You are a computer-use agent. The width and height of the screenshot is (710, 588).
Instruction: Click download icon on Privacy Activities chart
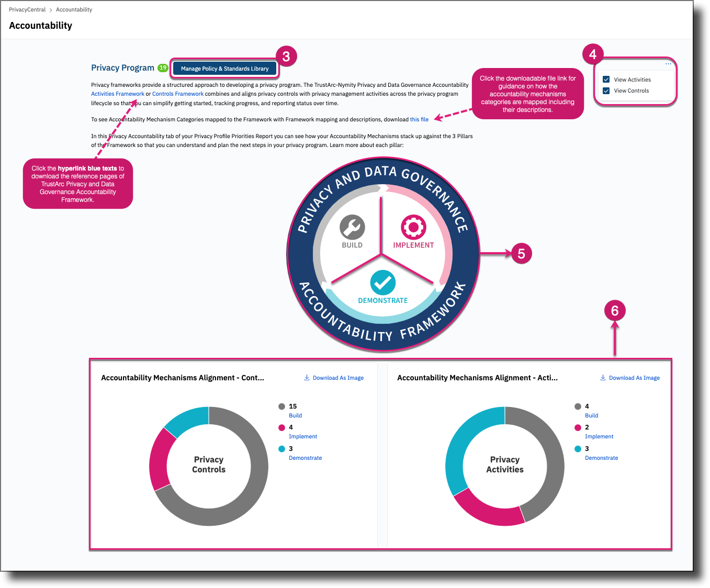point(603,378)
